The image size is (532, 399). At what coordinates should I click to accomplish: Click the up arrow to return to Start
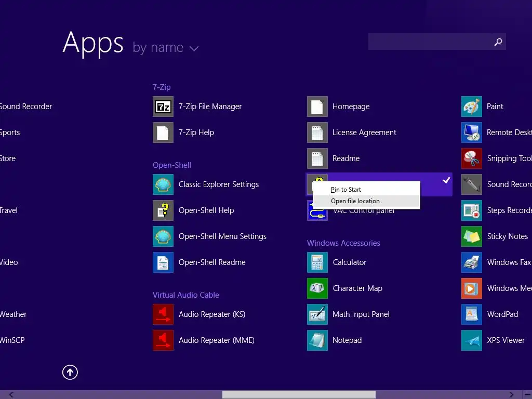[70, 372]
